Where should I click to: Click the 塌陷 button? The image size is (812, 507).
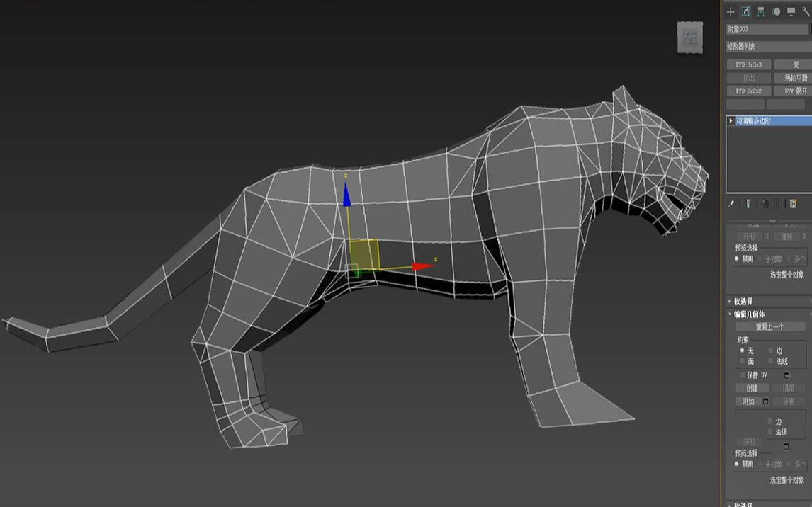click(789, 388)
